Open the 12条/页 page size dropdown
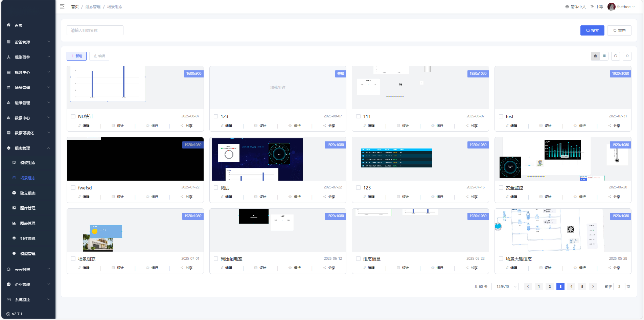Image resolution: width=644 pixels, height=320 pixels. pyautogui.click(x=505, y=287)
